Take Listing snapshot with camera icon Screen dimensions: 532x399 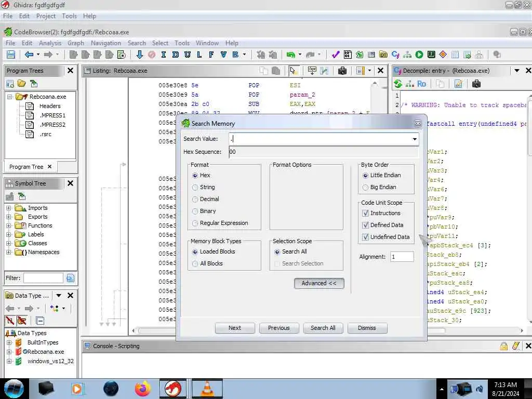[x=342, y=71]
